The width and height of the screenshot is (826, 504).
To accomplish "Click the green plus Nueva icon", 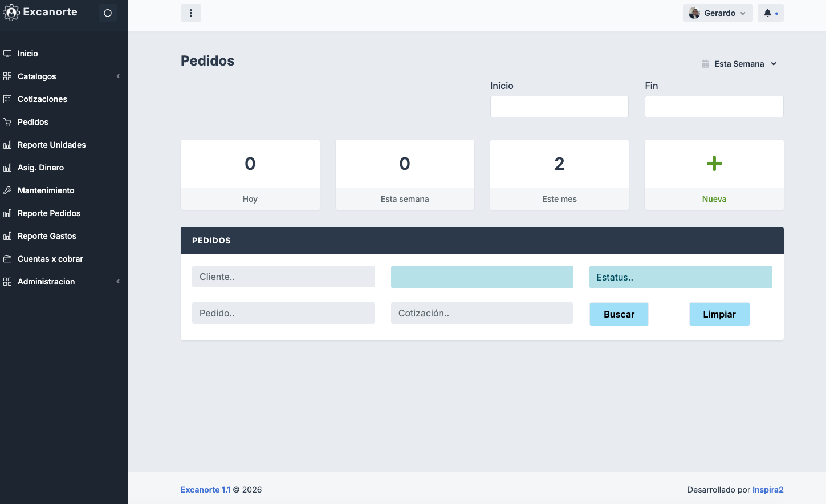I will [714, 164].
